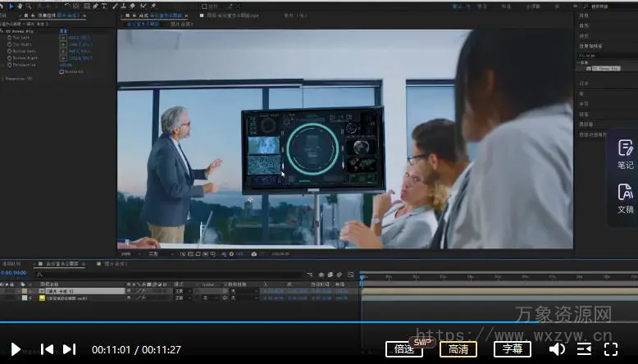638x364 pixels.
Task: Select the Zoom magnifier tool
Action: [30, 6]
